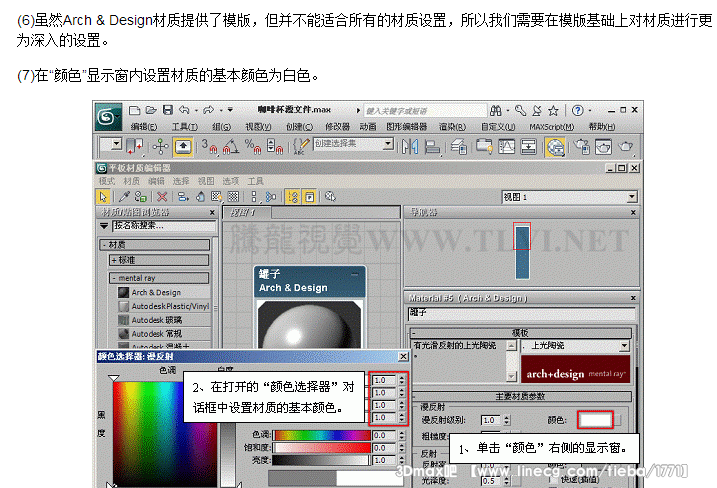Image resolution: width=717 pixels, height=488 pixels.
Task: Select the arrow Select tool in material editor
Action: [x=103, y=197]
